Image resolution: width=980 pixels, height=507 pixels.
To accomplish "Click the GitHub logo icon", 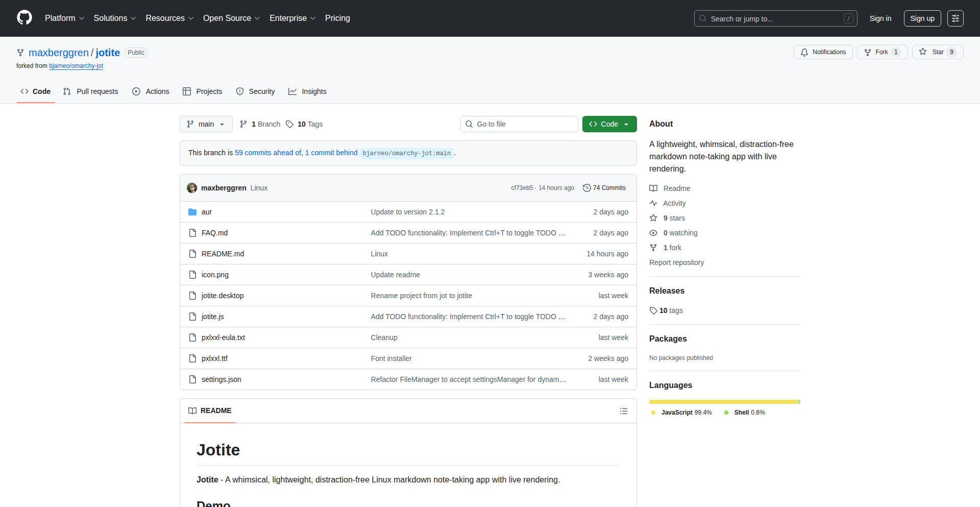I will (24, 18).
